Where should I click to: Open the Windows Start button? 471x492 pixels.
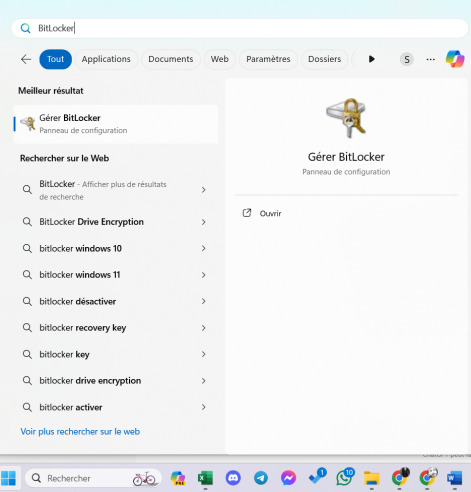[8, 478]
